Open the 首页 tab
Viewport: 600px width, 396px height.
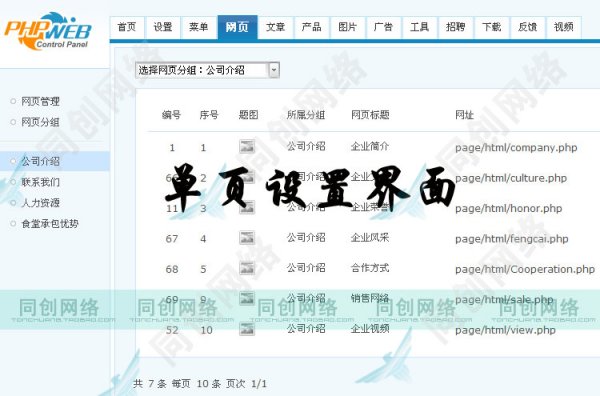(x=127, y=27)
